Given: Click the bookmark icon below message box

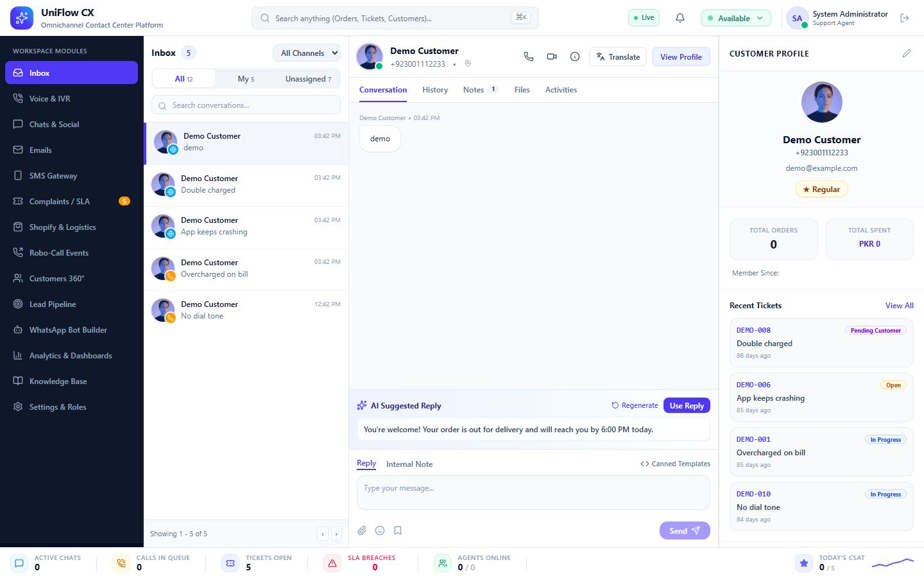Looking at the screenshot, I should click(x=398, y=530).
